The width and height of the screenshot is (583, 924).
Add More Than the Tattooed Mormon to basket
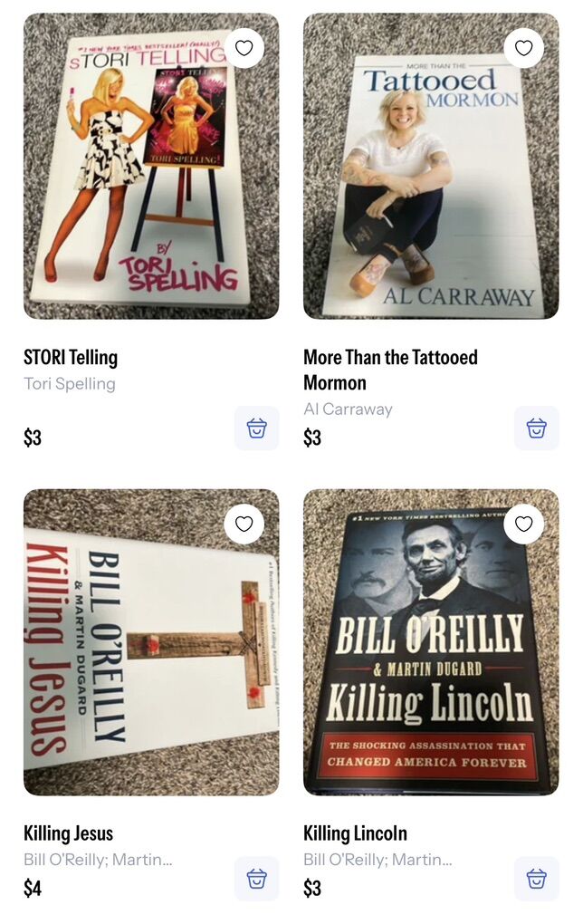coord(537,428)
